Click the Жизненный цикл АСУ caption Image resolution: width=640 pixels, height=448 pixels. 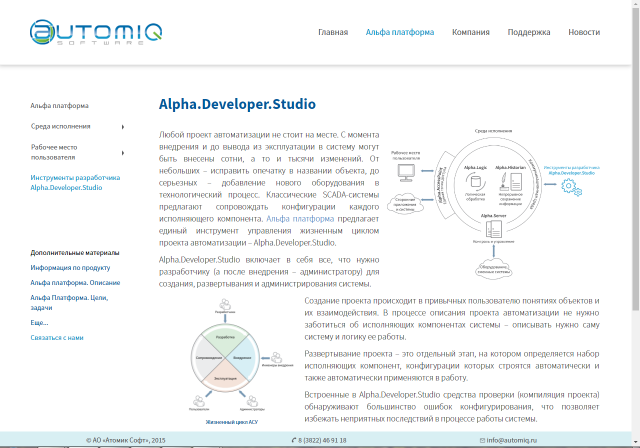[232, 422]
